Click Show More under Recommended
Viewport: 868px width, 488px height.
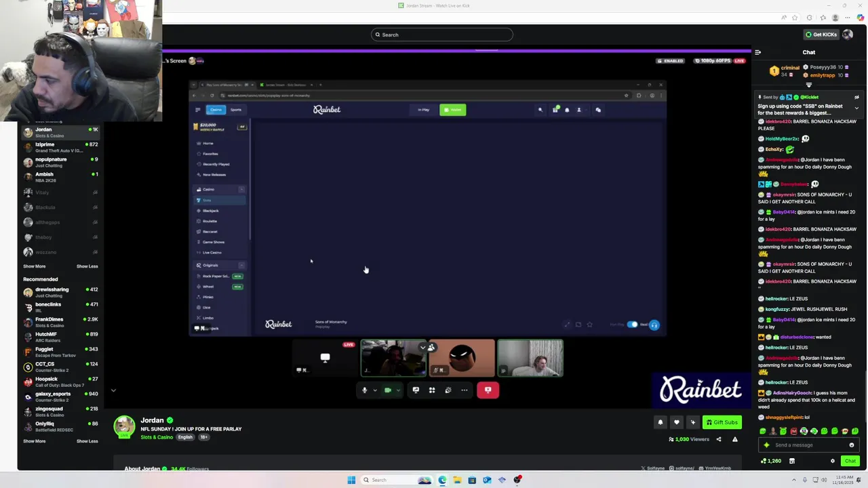pyautogui.click(x=34, y=441)
